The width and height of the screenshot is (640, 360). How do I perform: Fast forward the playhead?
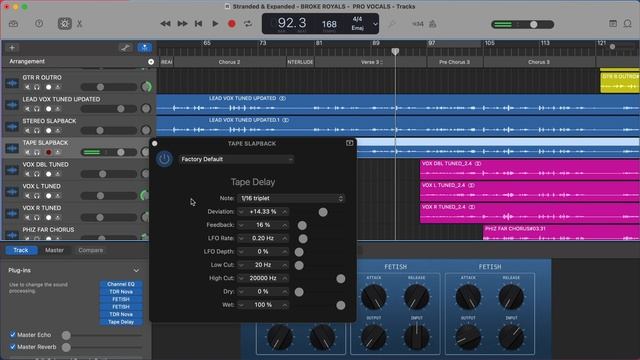point(182,24)
